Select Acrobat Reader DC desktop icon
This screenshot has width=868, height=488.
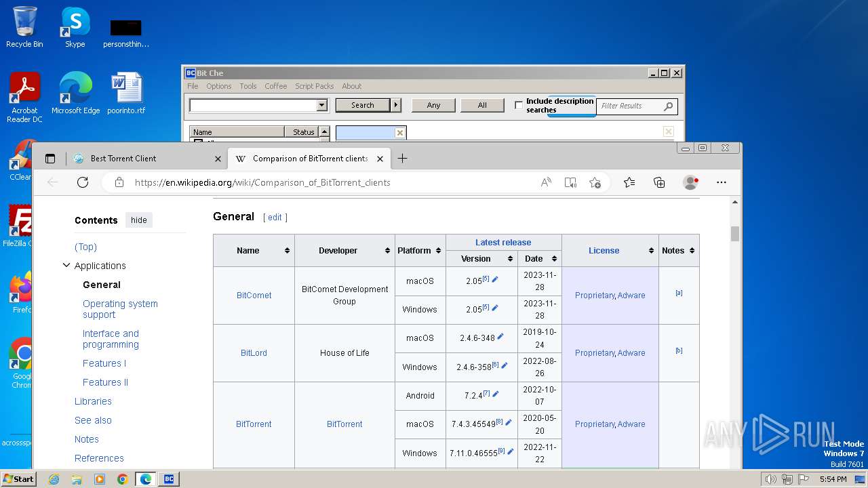pyautogui.click(x=25, y=98)
